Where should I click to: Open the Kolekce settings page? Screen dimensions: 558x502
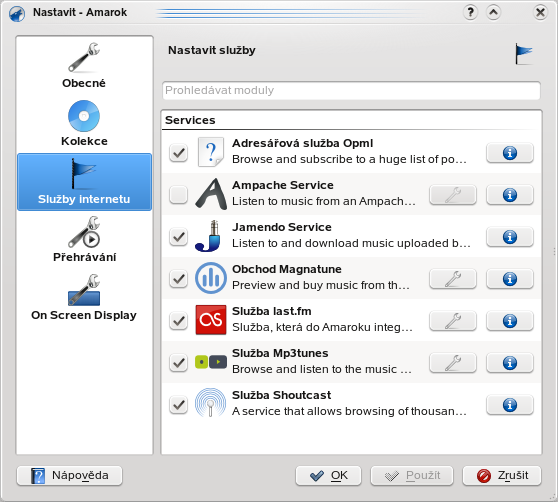tap(84, 124)
